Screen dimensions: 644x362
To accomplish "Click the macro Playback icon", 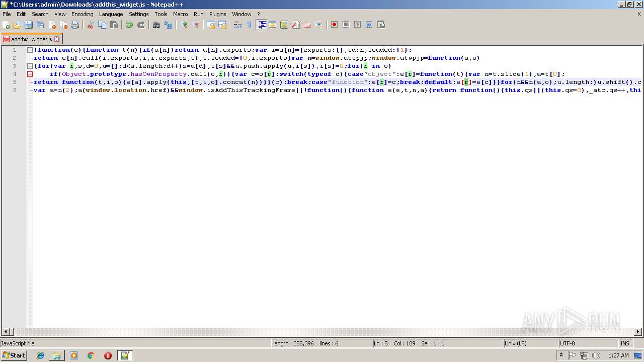I will [357, 25].
